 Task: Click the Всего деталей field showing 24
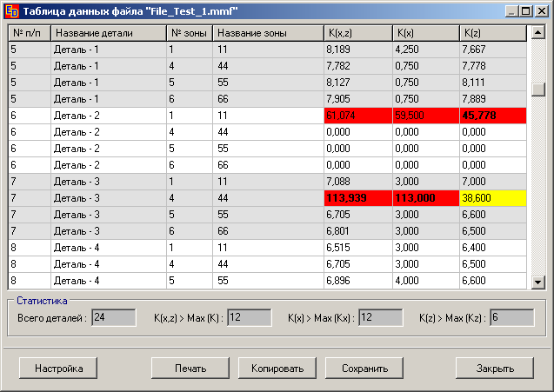click(113, 318)
